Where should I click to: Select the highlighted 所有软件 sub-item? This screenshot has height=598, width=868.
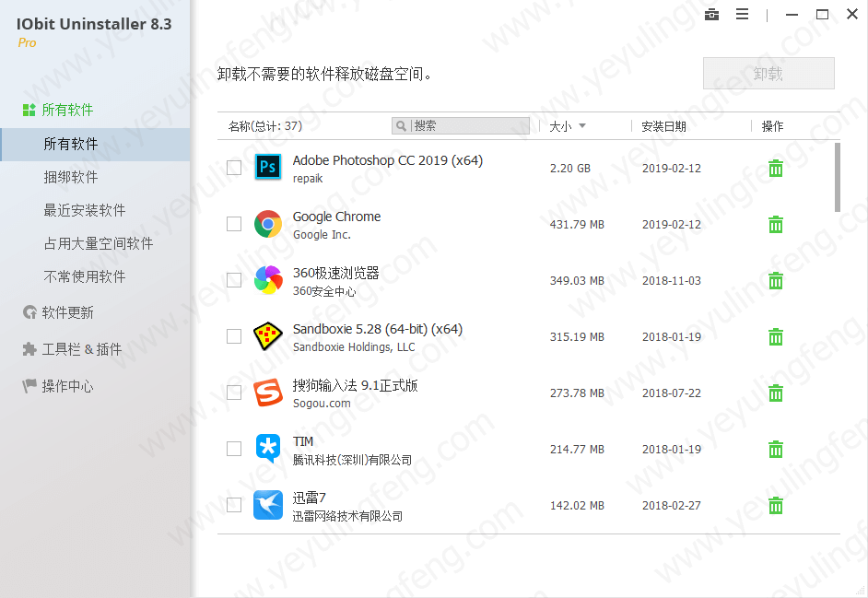[x=95, y=145]
